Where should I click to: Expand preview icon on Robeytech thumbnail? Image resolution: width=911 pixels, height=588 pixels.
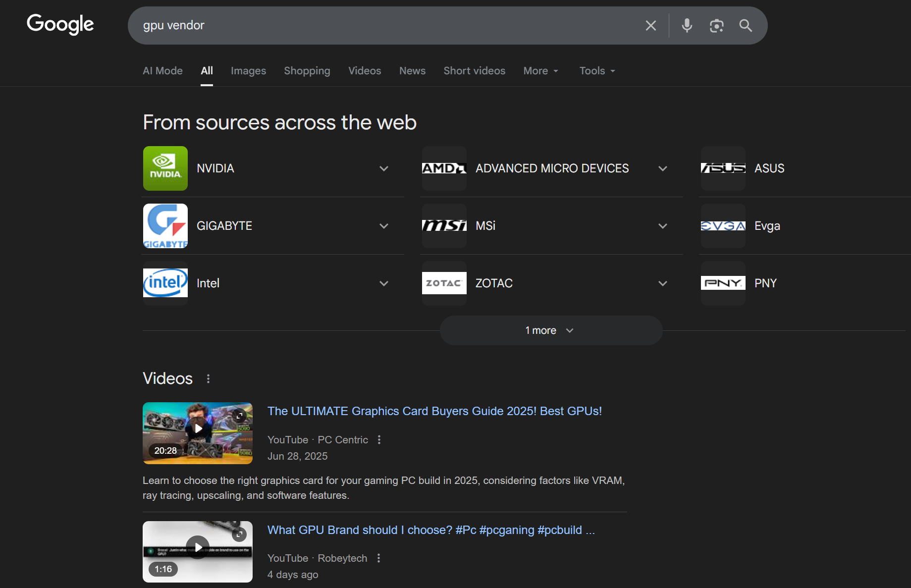[x=239, y=534]
